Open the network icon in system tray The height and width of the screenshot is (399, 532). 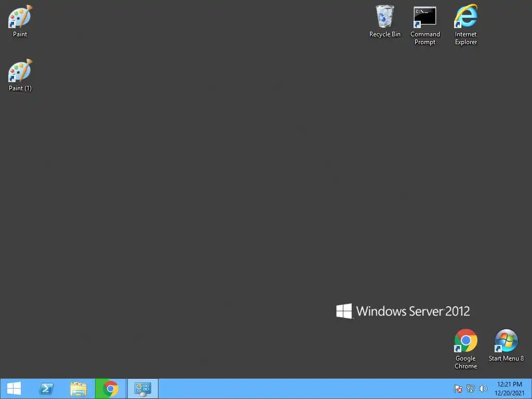click(471, 389)
